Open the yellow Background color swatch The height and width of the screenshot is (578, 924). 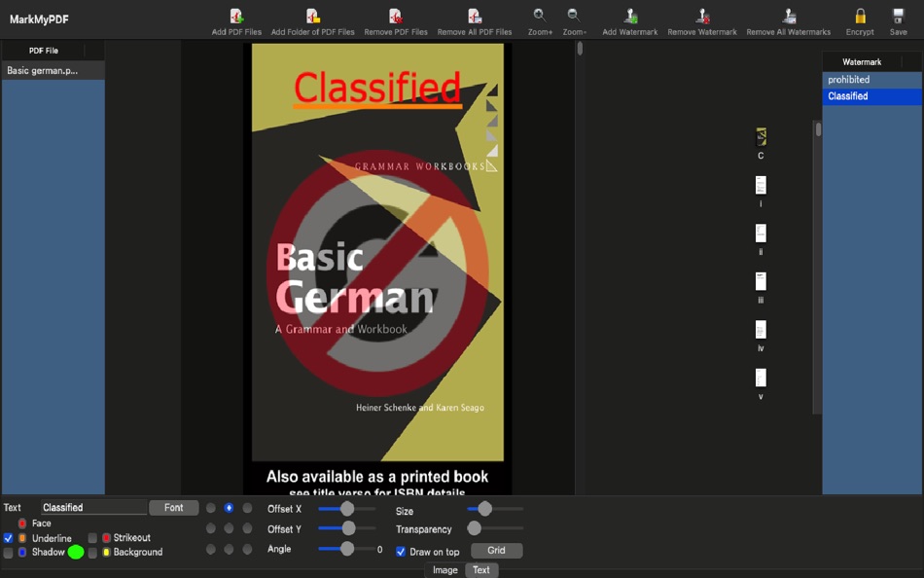(106, 552)
